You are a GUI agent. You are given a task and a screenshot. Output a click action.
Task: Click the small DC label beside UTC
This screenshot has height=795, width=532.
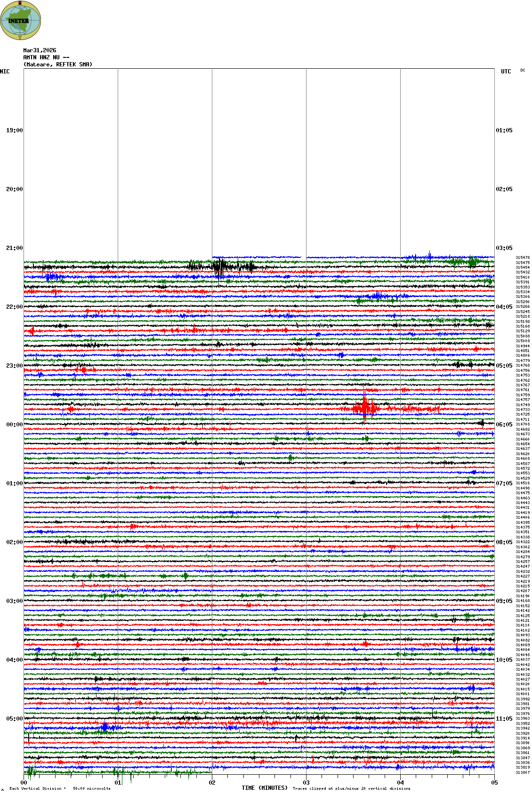pyautogui.click(x=523, y=71)
